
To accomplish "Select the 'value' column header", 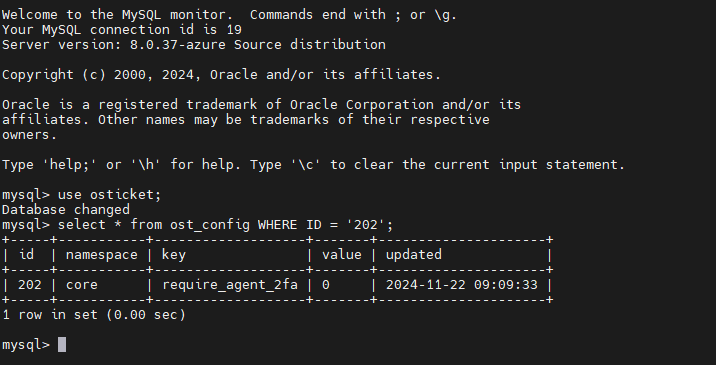I will [342, 254].
